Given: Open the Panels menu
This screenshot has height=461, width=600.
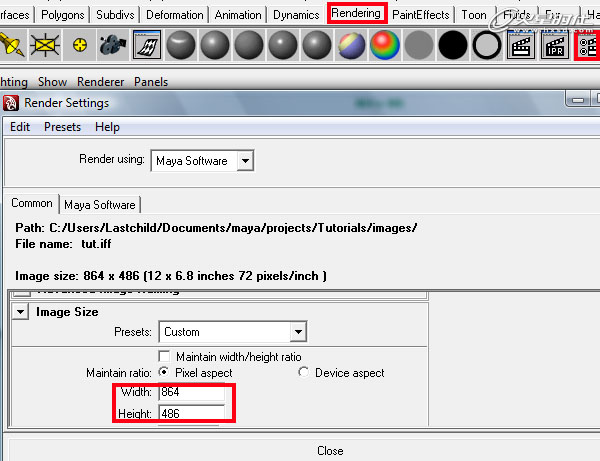Looking at the screenshot, I should tap(151, 82).
